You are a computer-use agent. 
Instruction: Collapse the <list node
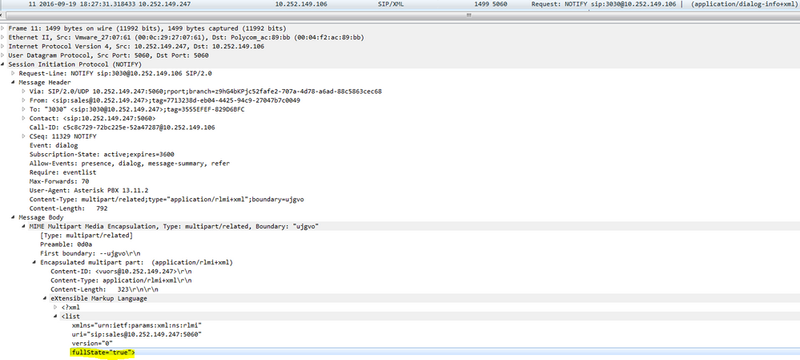tap(56, 316)
